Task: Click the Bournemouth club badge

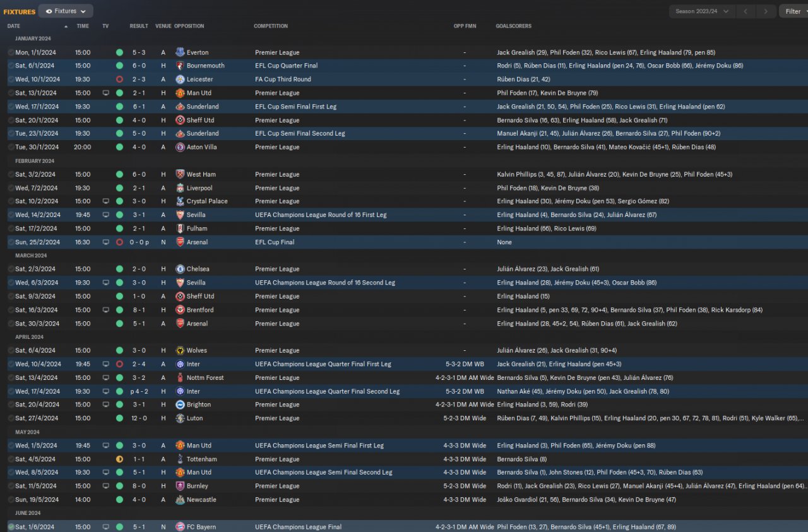Action: click(180, 66)
